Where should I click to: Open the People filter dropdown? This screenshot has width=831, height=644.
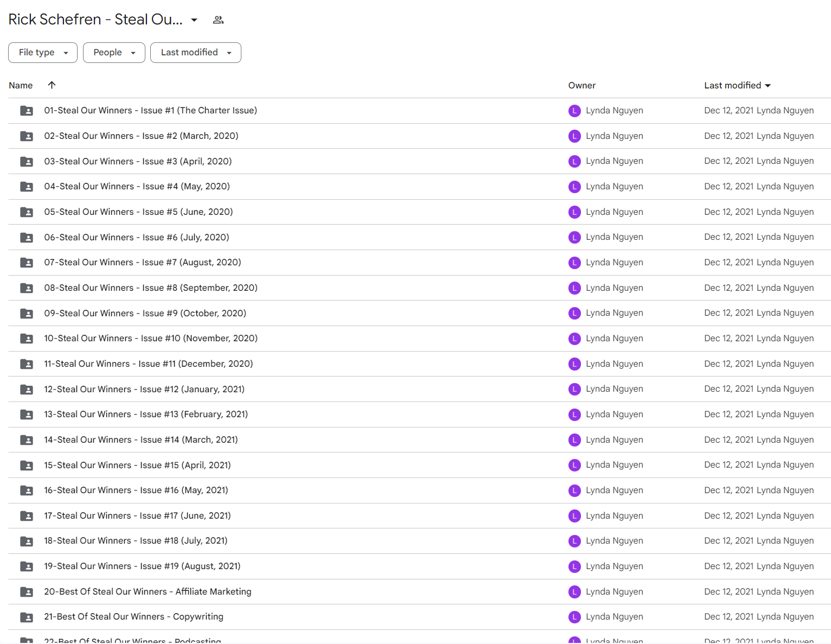(x=114, y=53)
